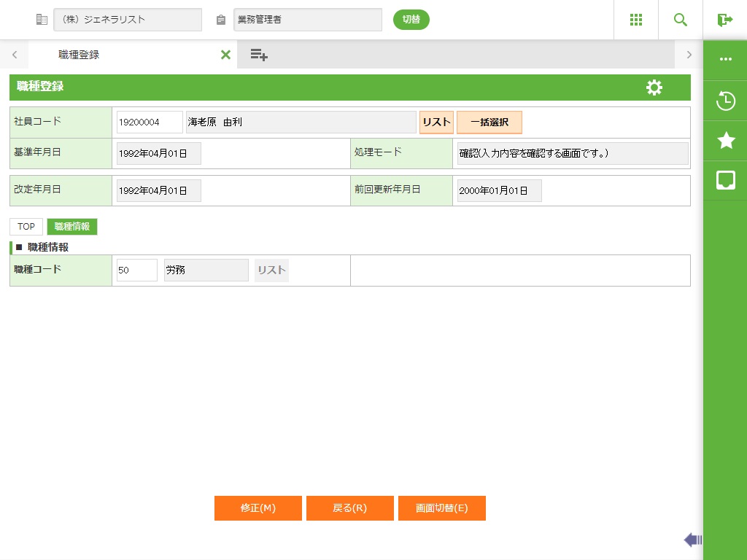Image resolution: width=747 pixels, height=560 pixels.
Task: Open the inbox tray sidebar icon
Action: pyautogui.click(x=725, y=180)
